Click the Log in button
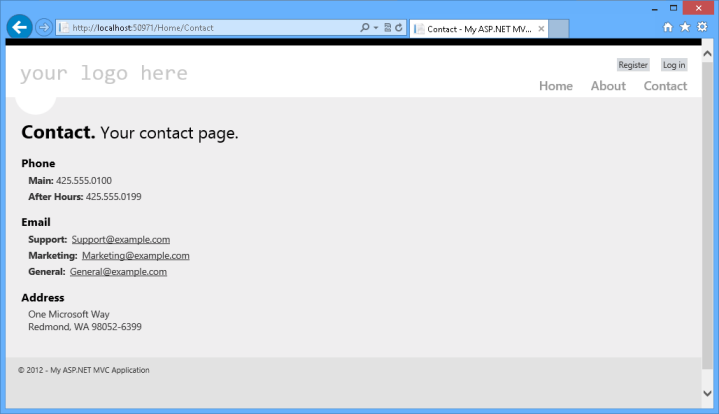Viewport: 719px width, 414px height. coord(674,65)
